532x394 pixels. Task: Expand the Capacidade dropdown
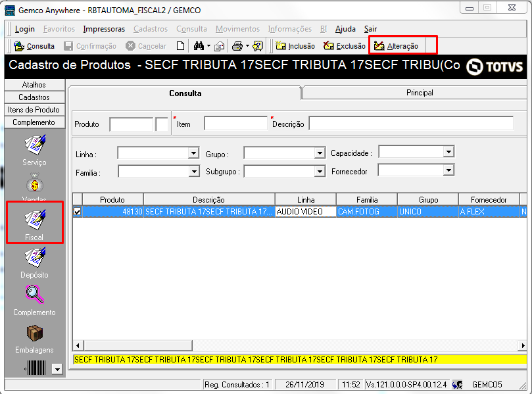click(448, 152)
